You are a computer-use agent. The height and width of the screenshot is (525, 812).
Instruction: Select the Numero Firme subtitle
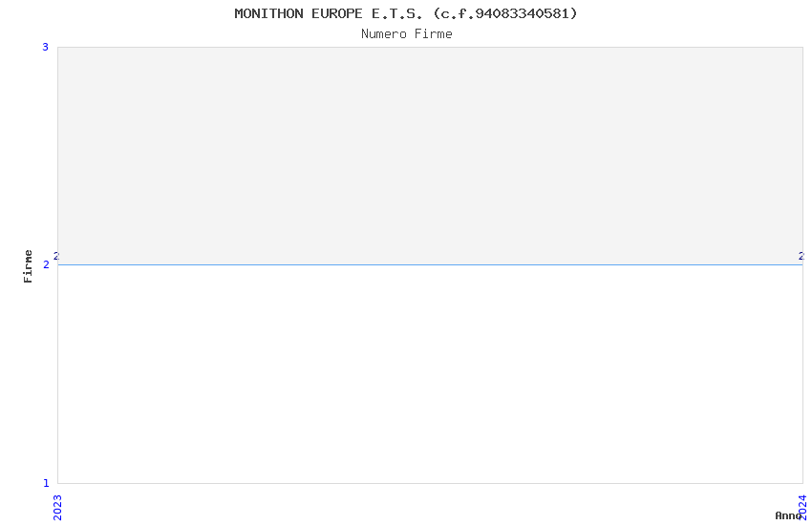(x=407, y=33)
